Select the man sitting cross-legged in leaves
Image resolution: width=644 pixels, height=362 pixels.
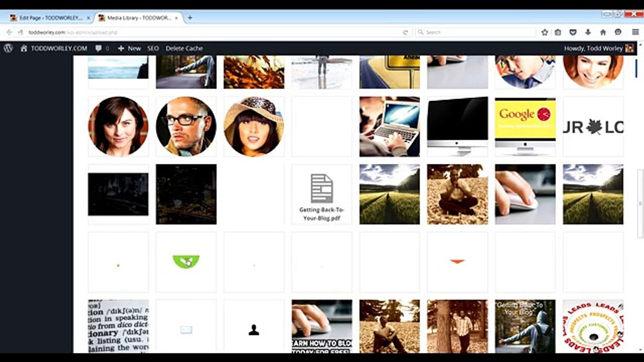457,194
